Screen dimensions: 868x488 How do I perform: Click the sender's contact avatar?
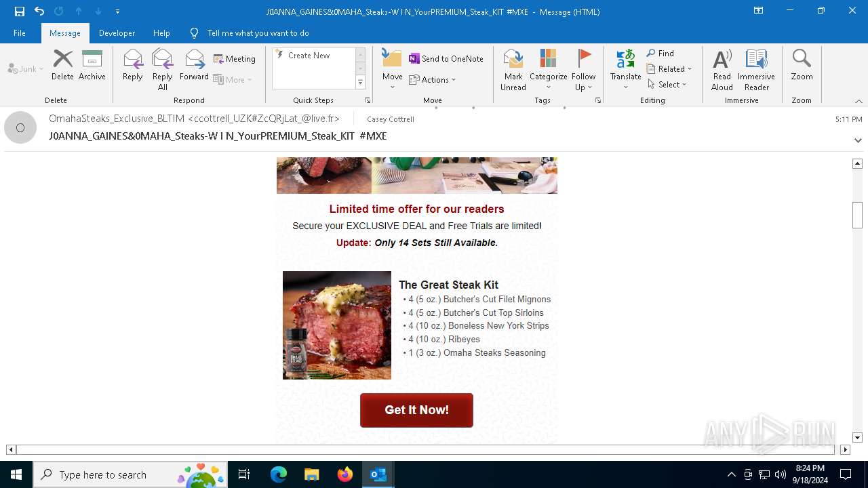(20, 127)
